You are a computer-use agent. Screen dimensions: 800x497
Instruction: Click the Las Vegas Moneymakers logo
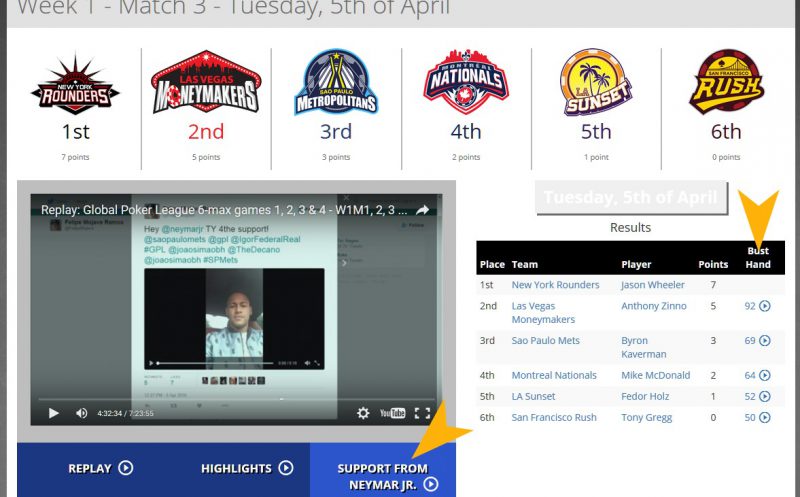(x=206, y=82)
